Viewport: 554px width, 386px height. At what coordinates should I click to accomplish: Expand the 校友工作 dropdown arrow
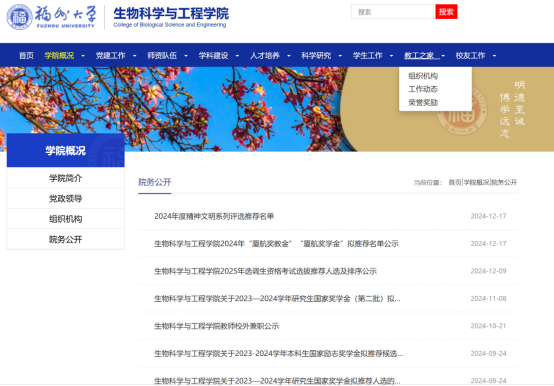click(494, 56)
